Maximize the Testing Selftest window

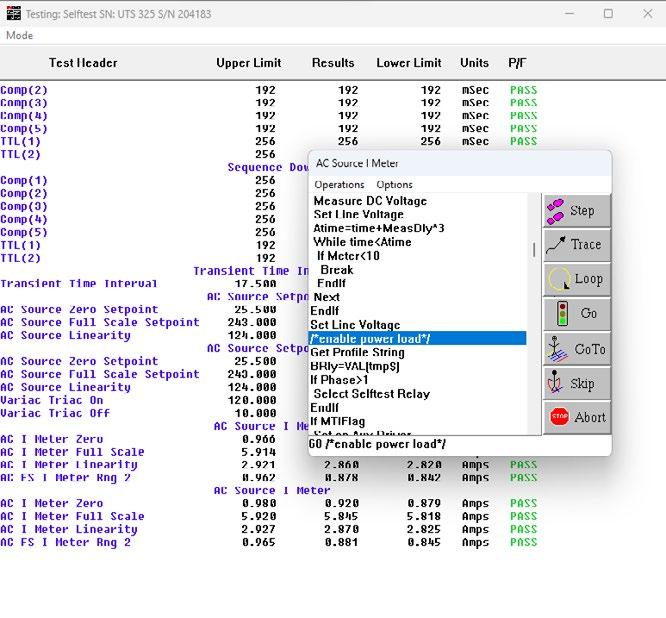[608, 14]
